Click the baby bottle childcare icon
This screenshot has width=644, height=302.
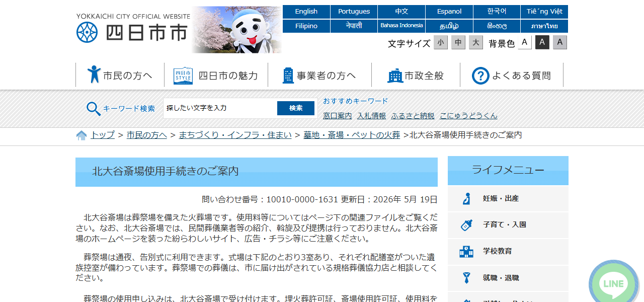pyautogui.click(x=466, y=225)
